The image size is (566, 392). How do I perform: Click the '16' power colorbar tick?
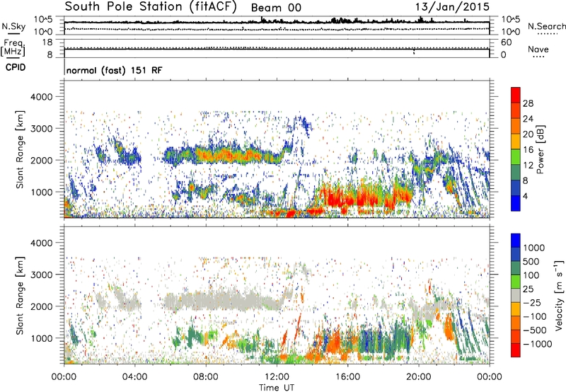tap(528, 150)
